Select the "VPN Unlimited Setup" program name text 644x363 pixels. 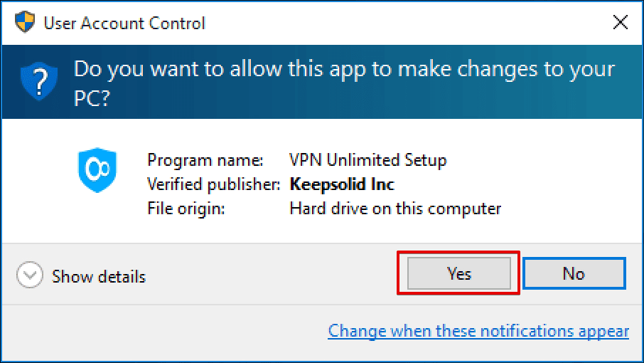tap(368, 160)
